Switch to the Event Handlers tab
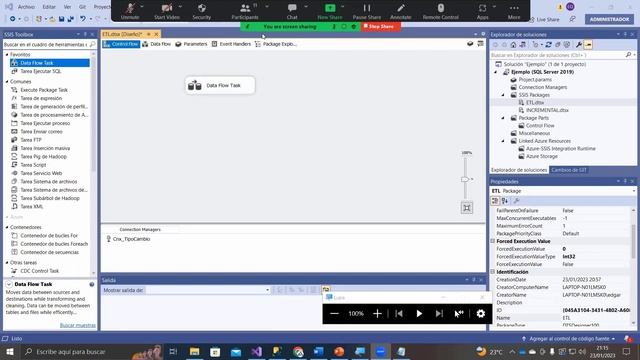This screenshot has width=640, height=360. (231, 44)
